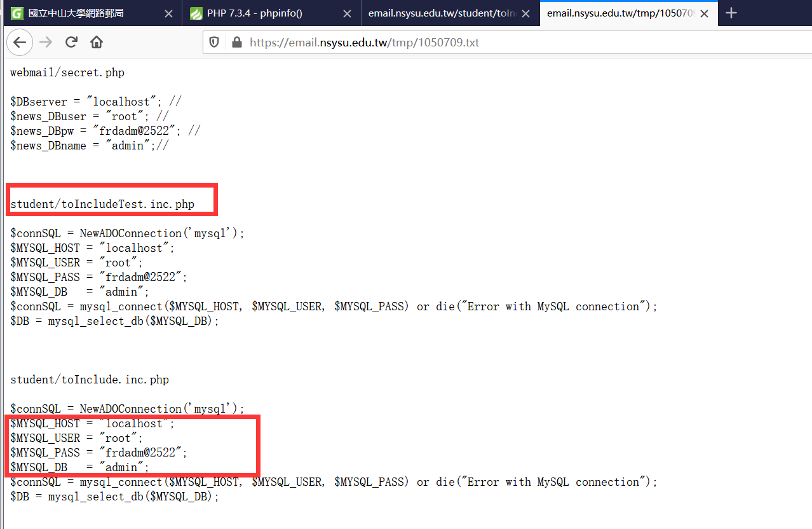Click the last '$MYSQL_DB = "admin"' line

click(80, 467)
